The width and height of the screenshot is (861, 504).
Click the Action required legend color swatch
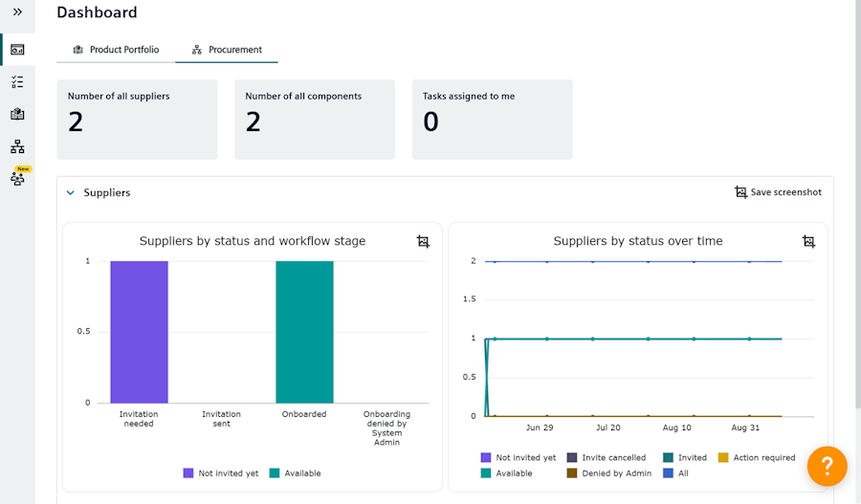click(724, 458)
